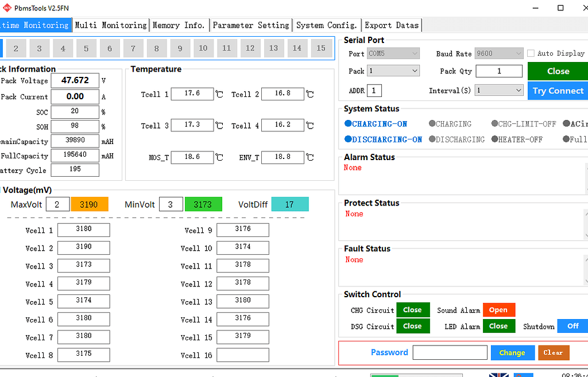Select pack number 15 button
This screenshot has height=377, width=588.
[x=321, y=49]
